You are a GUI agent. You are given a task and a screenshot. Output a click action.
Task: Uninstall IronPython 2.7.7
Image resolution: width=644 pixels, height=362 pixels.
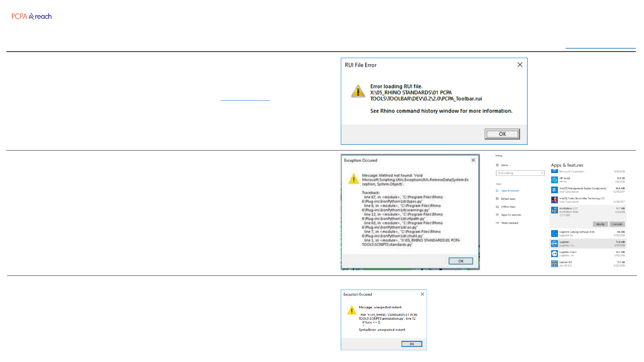pos(617,224)
